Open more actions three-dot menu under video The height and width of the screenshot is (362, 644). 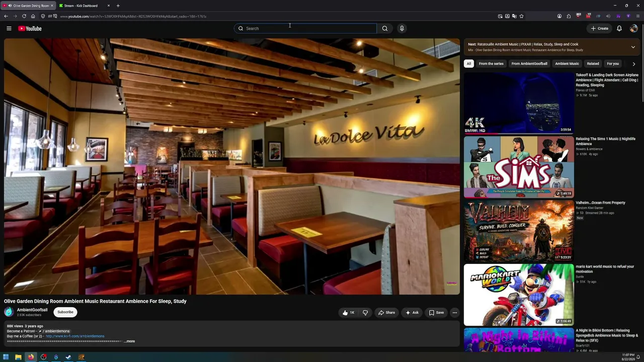pyautogui.click(x=454, y=313)
